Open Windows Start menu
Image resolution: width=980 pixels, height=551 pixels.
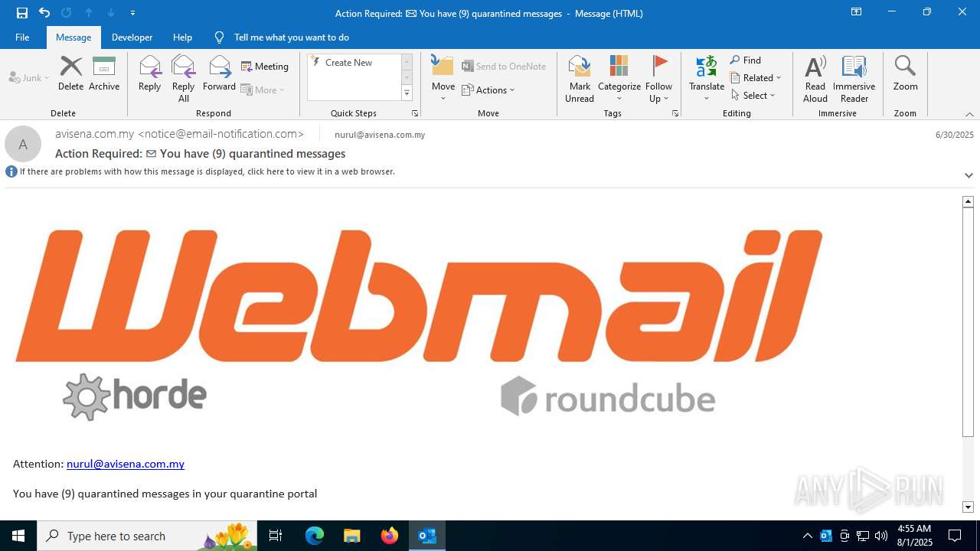click(x=18, y=536)
